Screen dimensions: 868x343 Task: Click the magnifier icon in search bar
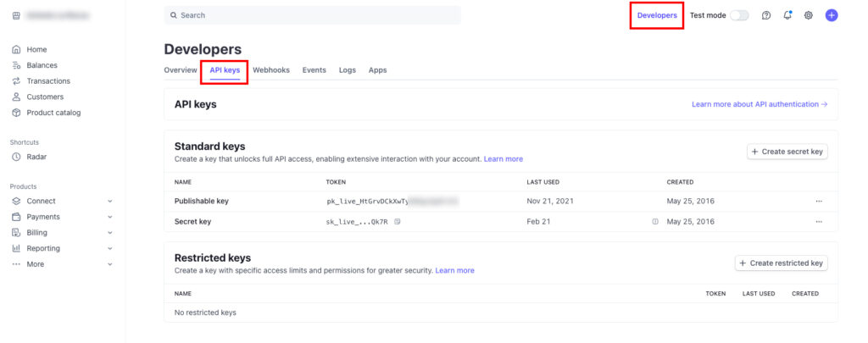[174, 15]
